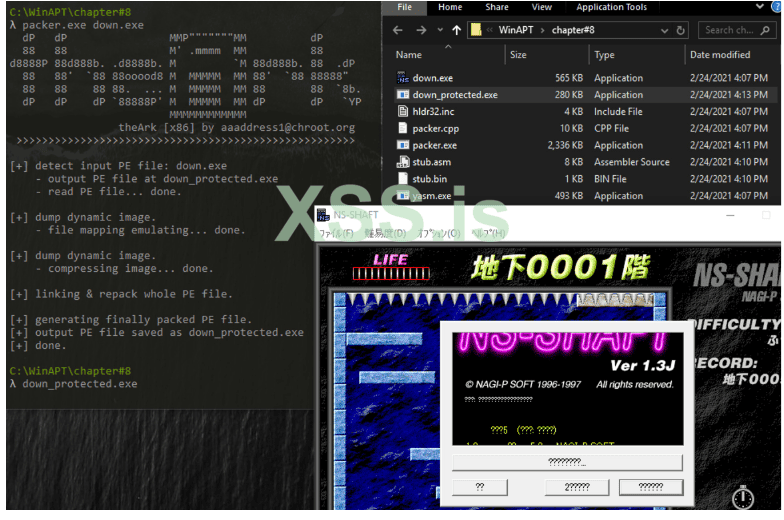Click the middle ?????? dialog button
The width and height of the screenshot is (784, 520).
pos(576,487)
